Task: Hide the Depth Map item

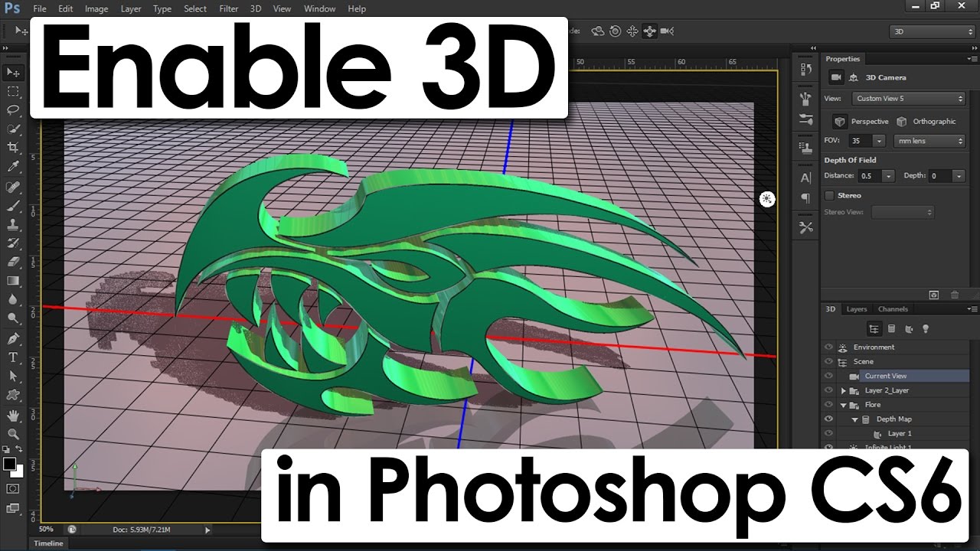Action: (x=828, y=419)
